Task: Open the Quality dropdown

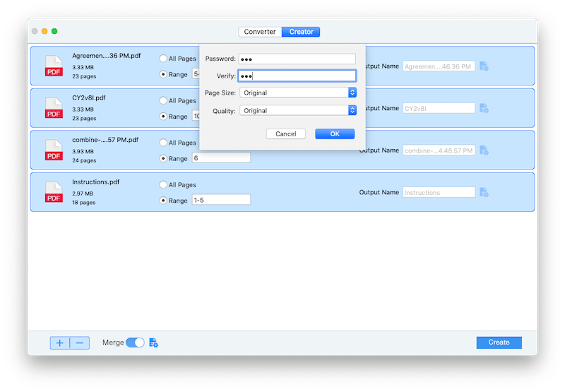Action: click(298, 111)
